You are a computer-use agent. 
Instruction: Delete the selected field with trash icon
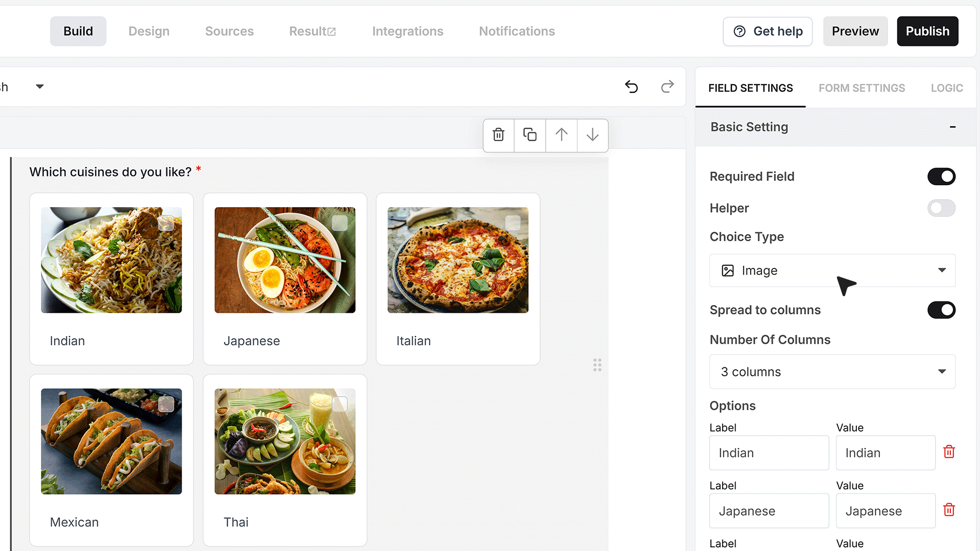499,135
